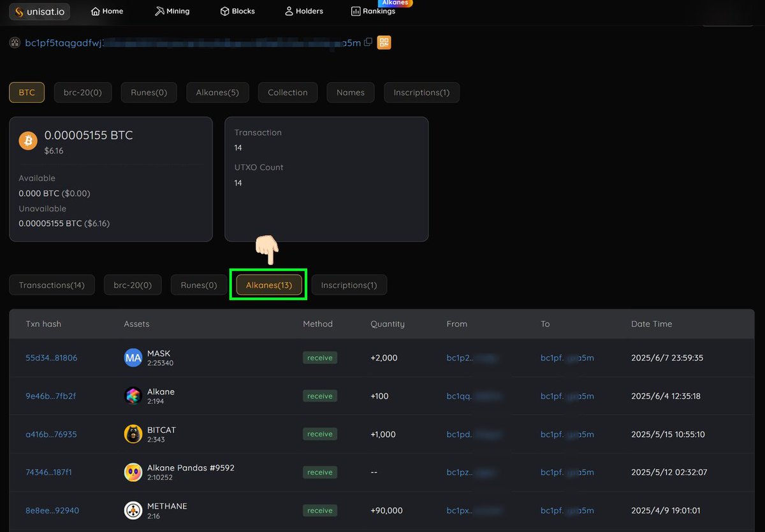765x532 pixels.
Task: Click the receive badge in MASK row
Action: click(320, 358)
